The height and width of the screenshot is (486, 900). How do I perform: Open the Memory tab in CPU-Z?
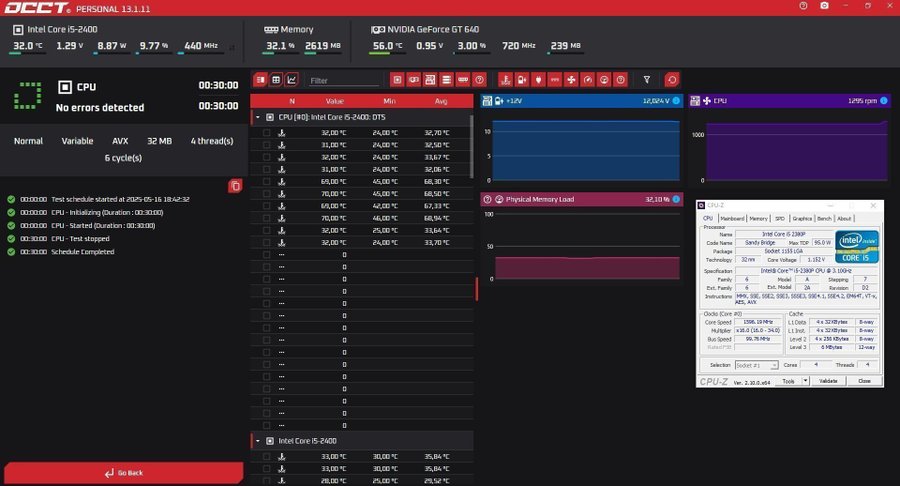tap(759, 218)
